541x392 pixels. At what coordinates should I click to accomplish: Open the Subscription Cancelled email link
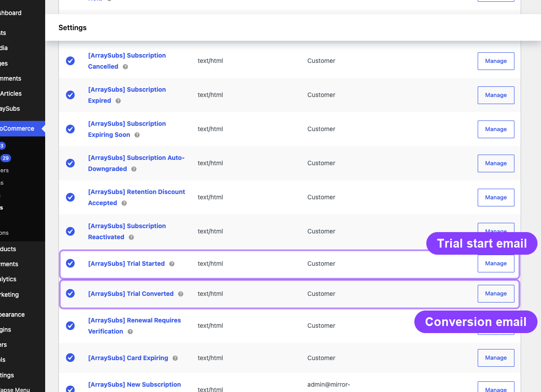[x=127, y=61]
